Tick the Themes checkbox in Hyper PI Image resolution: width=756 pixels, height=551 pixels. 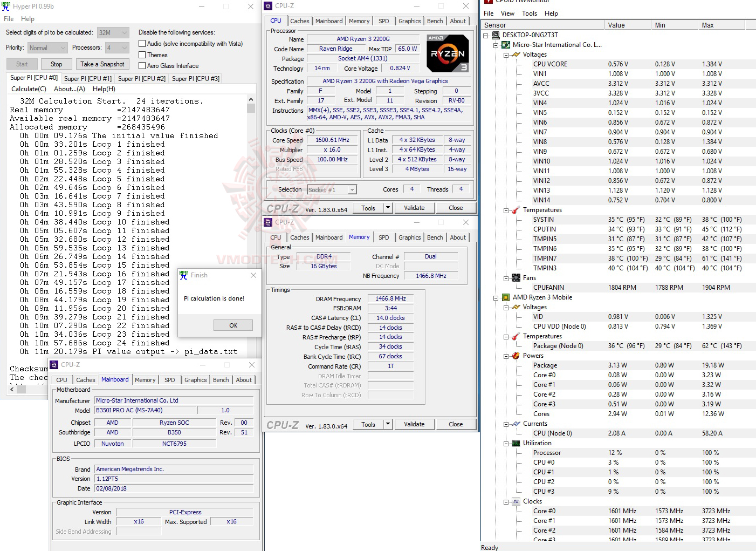tap(142, 55)
